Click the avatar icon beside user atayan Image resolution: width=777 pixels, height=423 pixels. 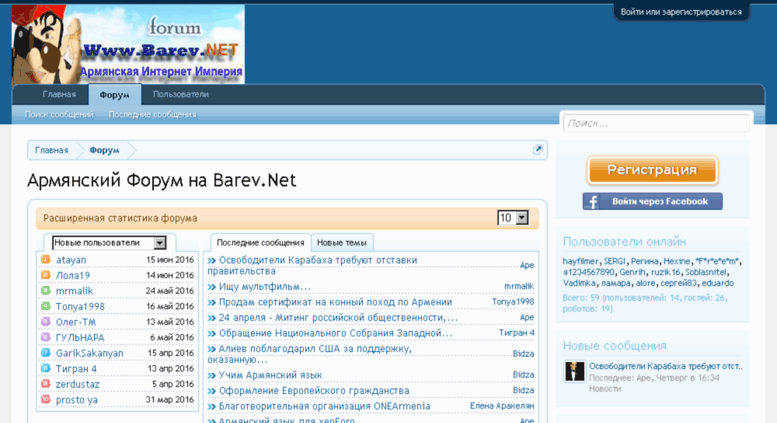pyautogui.click(x=45, y=260)
